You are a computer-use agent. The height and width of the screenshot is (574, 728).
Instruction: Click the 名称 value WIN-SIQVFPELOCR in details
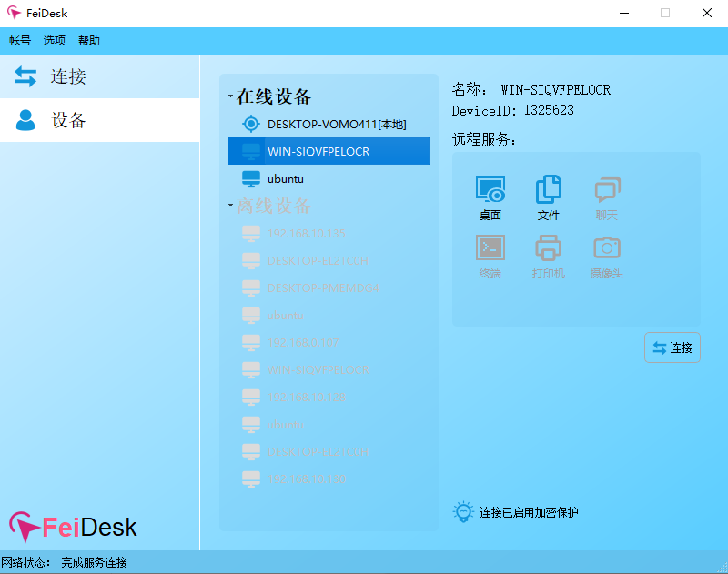tap(556, 89)
